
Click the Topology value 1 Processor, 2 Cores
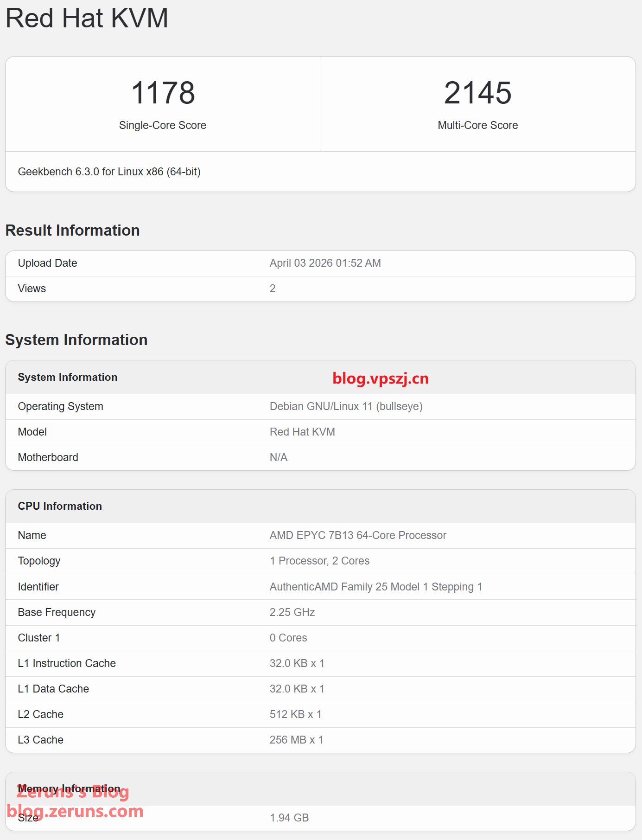319,561
